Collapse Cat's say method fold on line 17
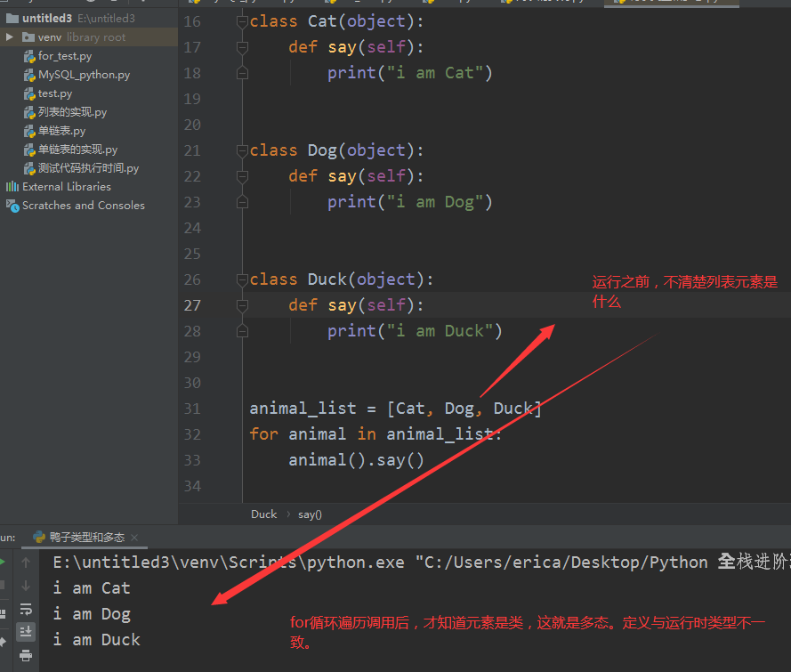791x672 pixels. [242, 47]
